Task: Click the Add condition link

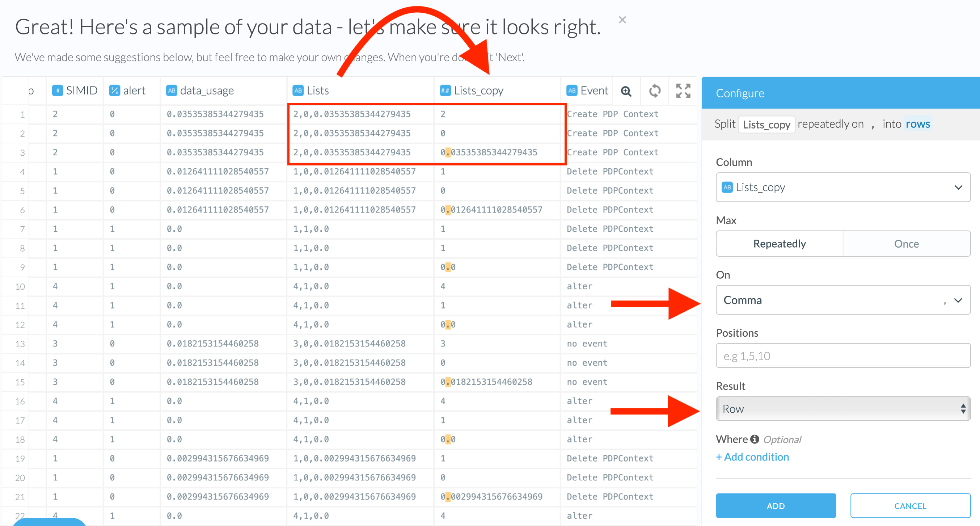Action: tap(752, 457)
